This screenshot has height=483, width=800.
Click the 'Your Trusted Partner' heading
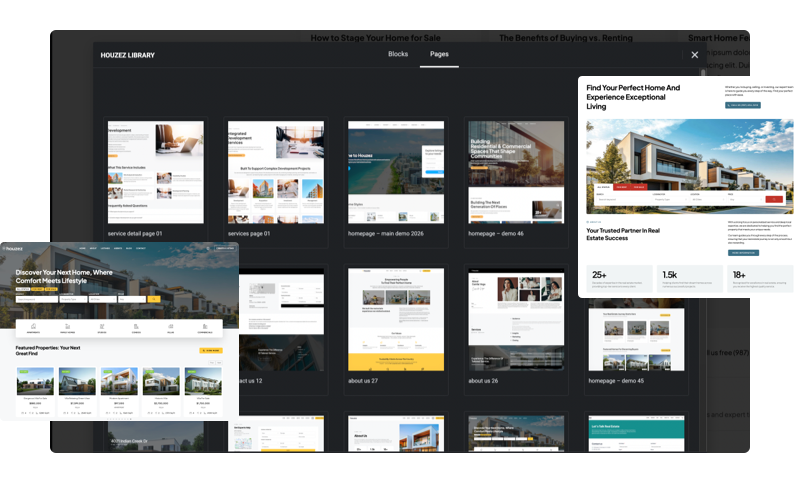623,234
